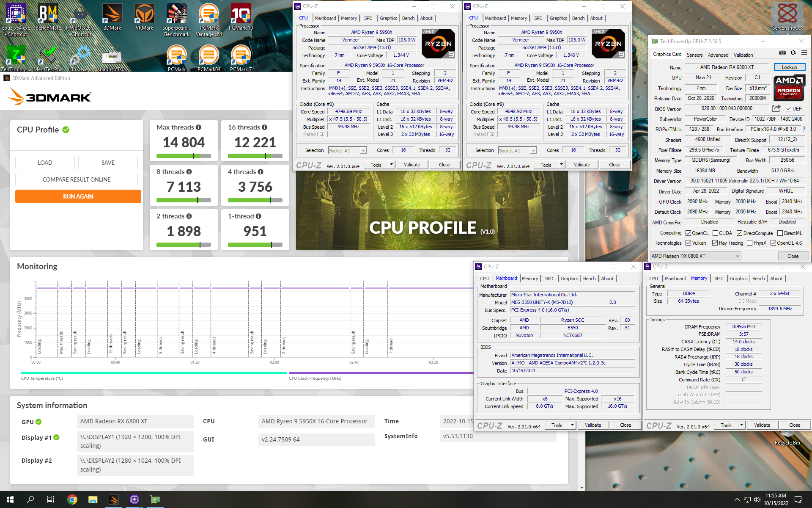812x508 pixels.
Task: Expand Tools arrow in Mainboard CPU-Z window
Action: click(x=573, y=425)
